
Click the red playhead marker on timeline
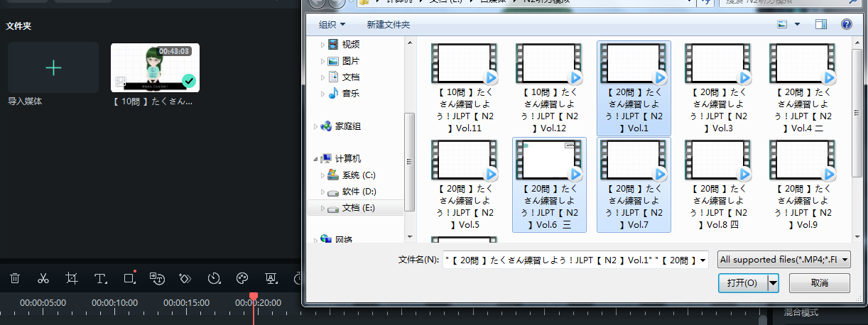click(x=253, y=297)
